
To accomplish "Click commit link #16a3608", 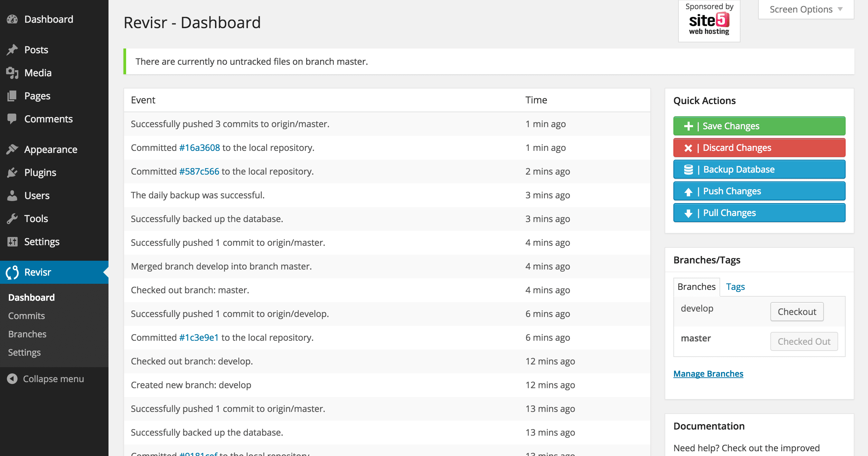I will (x=200, y=147).
